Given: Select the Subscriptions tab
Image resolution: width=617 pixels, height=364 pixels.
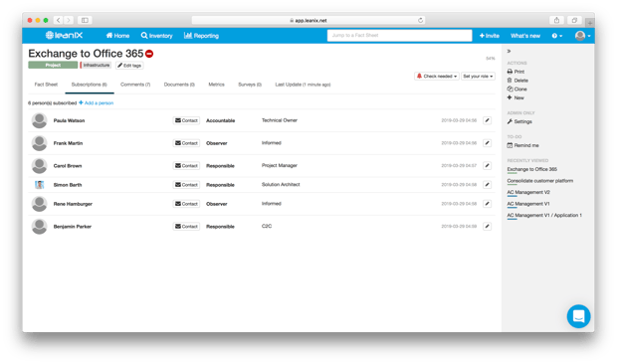Looking at the screenshot, I should tap(90, 85).
